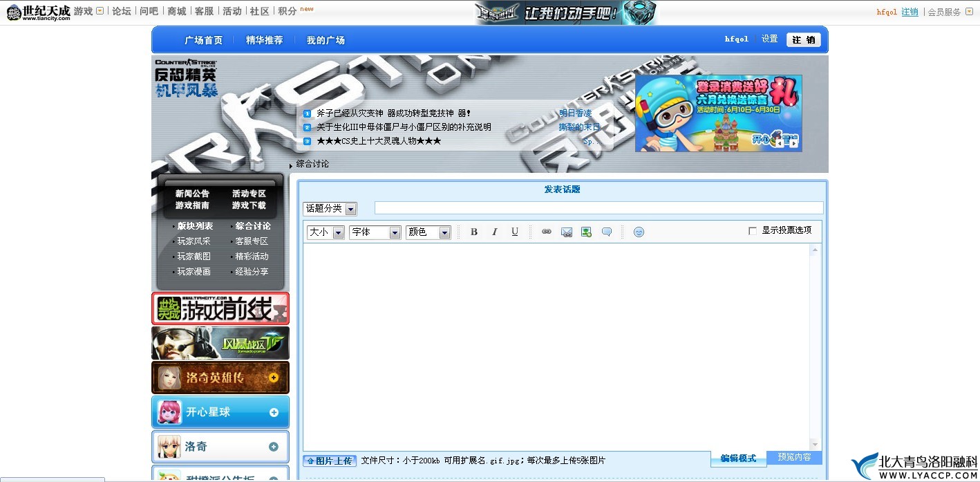Viewport: 980px width, 482px height.
Task: Click the 图片上传 button
Action: pyautogui.click(x=329, y=461)
